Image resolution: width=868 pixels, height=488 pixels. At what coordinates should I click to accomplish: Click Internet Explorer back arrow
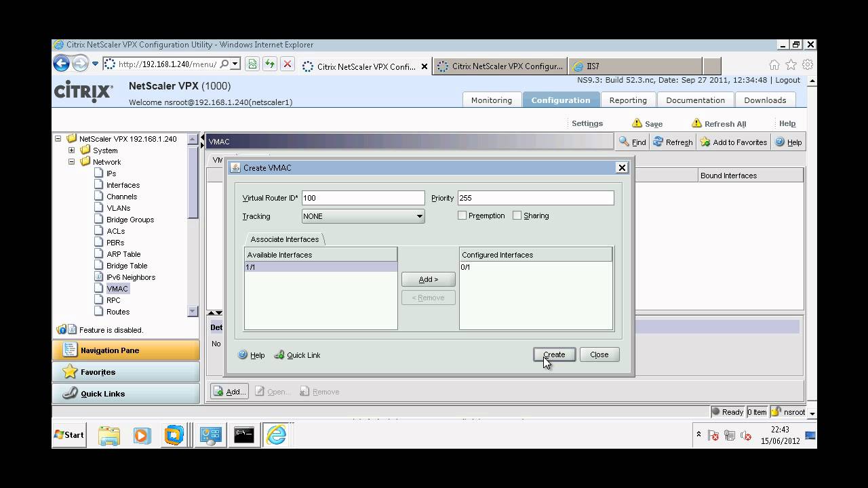coord(62,64)
